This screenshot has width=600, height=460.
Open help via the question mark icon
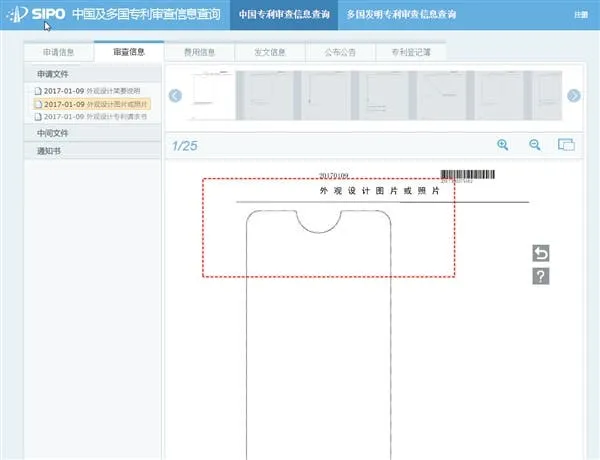(x=541, y=276)
